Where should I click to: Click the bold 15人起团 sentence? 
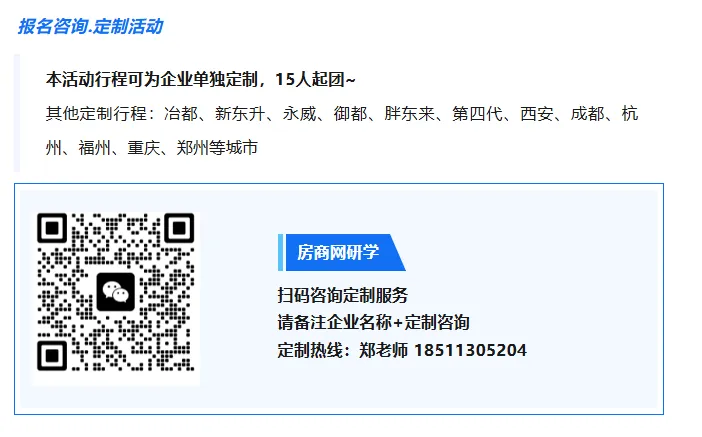(201, 80)
